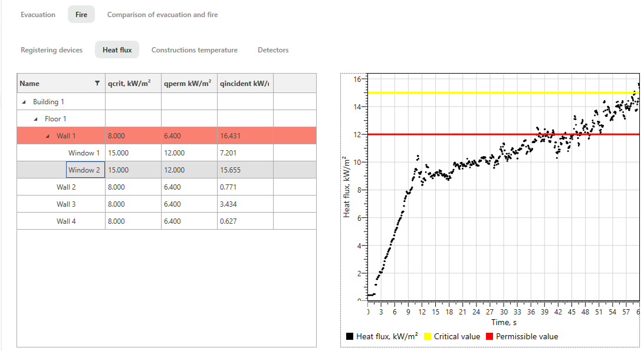Open the Registering devices tab
Viewport: 644px width, 351px height.
51,49
